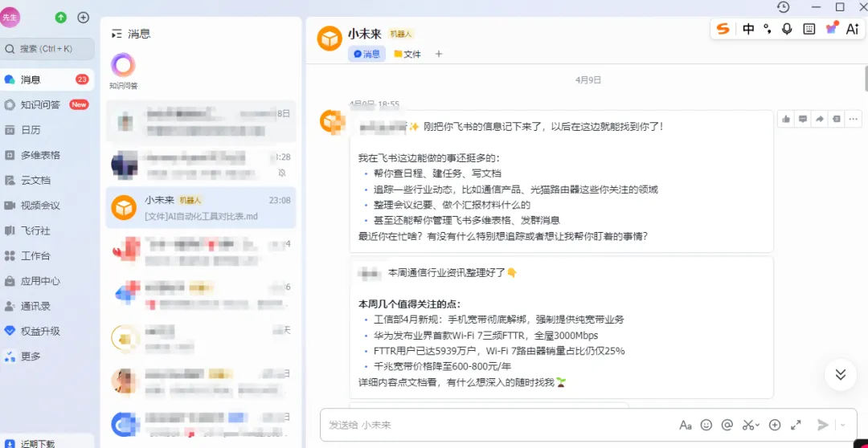Open the 先生 profile avatar
Screen dimensions: 868x448
10,17
